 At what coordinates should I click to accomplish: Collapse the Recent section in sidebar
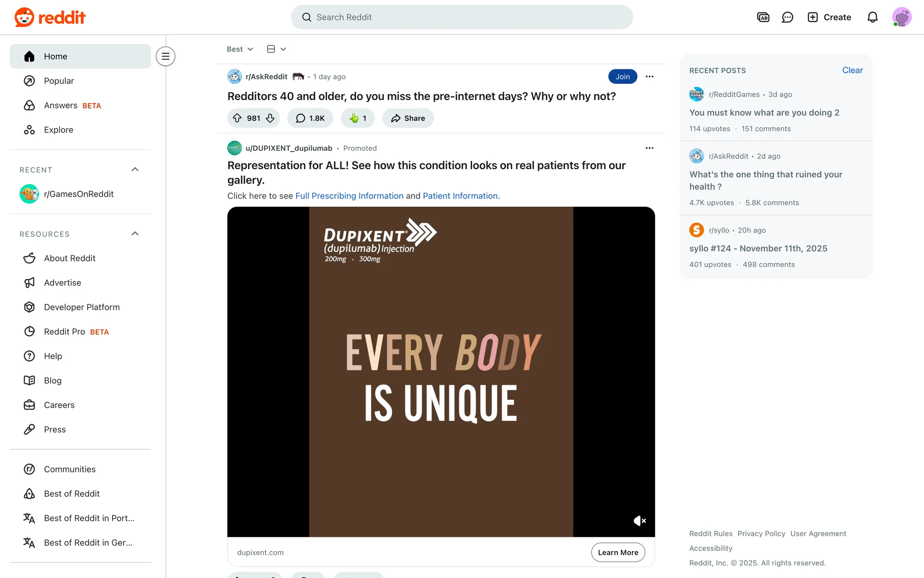point(135,170)
